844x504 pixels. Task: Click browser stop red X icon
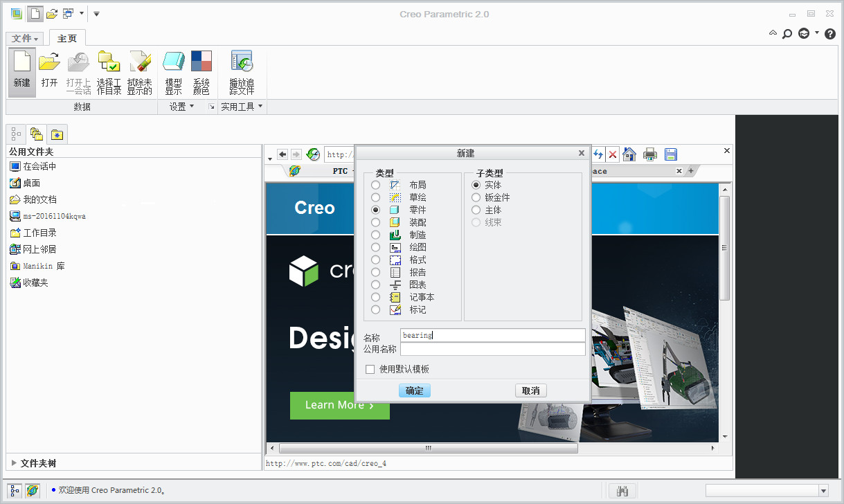click(613, 154)
